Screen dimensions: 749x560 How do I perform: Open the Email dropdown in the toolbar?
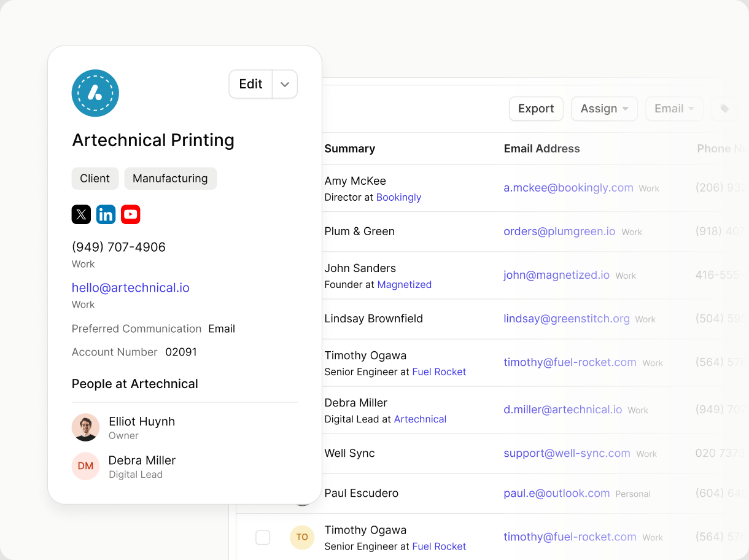click(x=673, y=109)
